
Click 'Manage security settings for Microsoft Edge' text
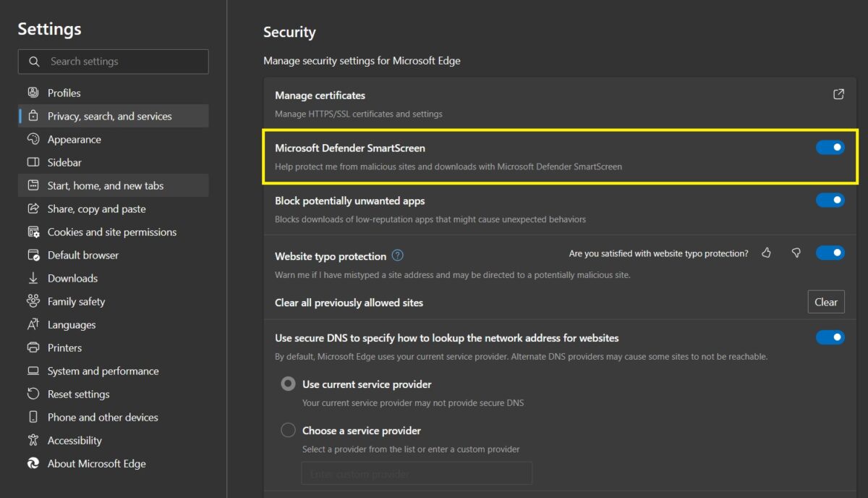pyautogui.click(x=362, y=61)
